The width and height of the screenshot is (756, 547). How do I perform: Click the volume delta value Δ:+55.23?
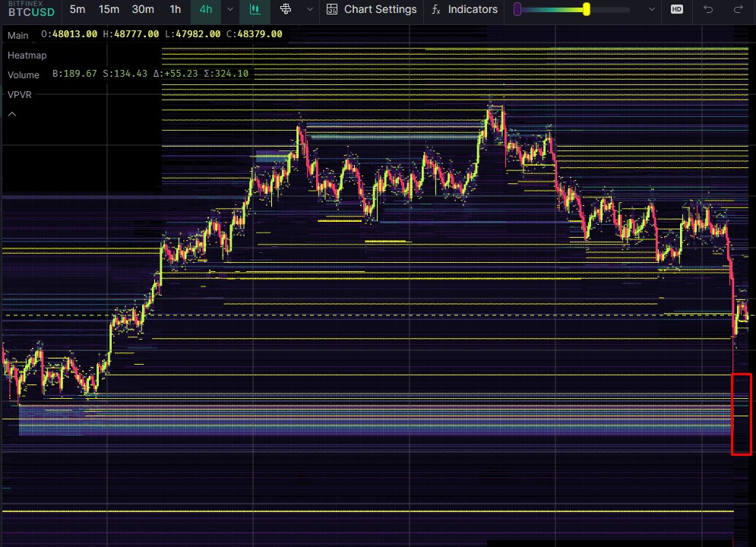coord(176,74)
